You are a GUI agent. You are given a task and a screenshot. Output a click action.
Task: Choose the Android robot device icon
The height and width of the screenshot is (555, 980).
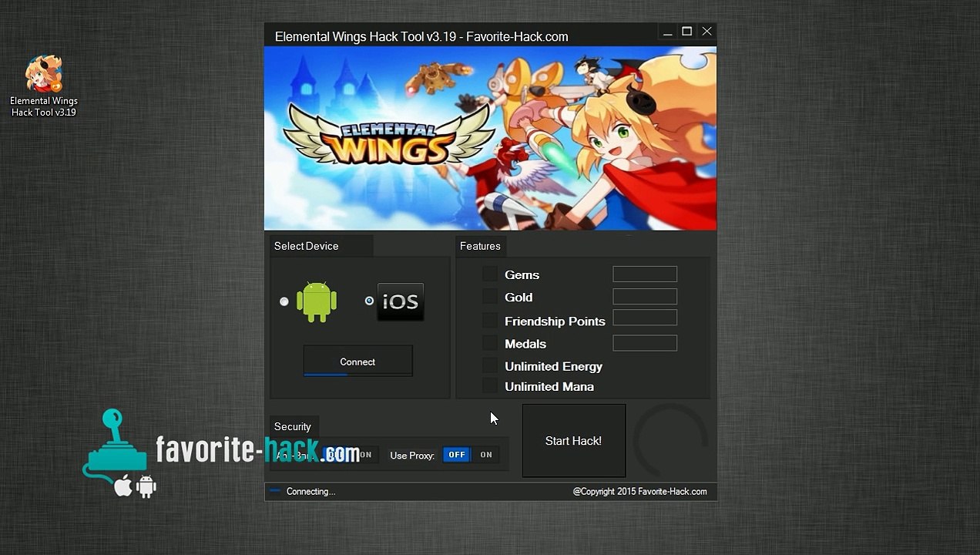click(316, 301)
